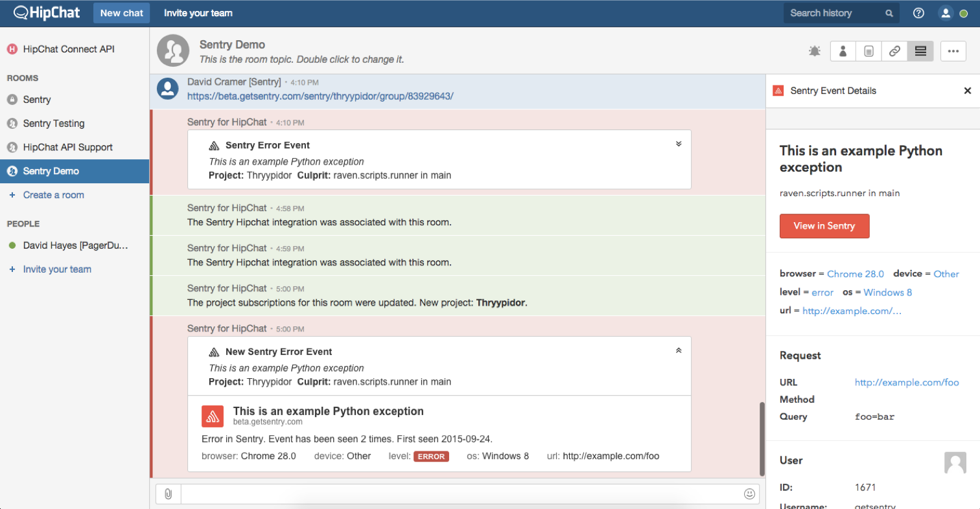Collapse the New Sentry Error Event card
980x509 pixels.
678,350
